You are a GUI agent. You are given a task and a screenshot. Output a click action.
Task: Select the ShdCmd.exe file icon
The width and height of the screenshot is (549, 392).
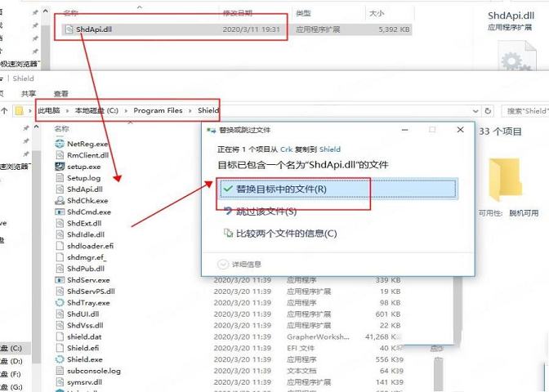click(60, 212)
